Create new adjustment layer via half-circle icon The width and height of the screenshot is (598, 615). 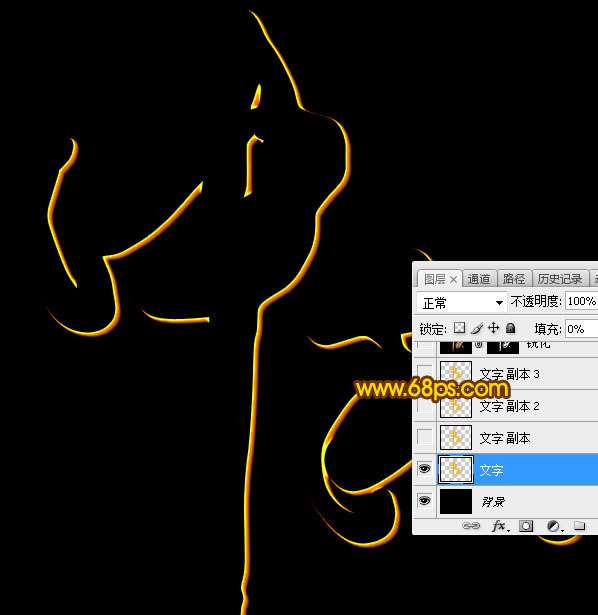tap(554, 526)
